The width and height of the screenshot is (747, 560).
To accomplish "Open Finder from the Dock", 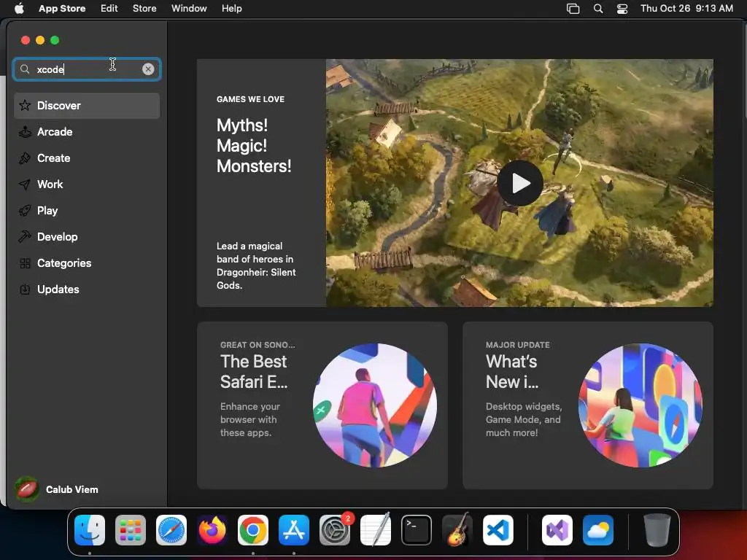I will tap(90, 530).
